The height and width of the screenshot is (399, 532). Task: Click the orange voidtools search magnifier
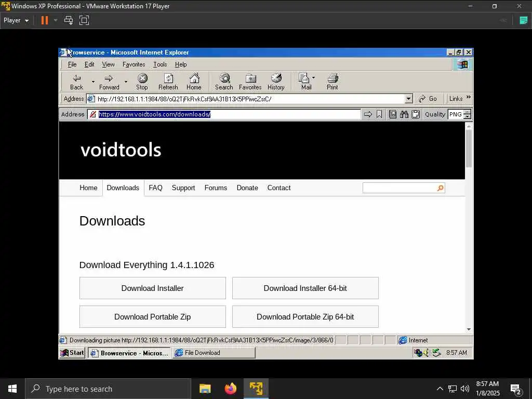pos(441,188)
